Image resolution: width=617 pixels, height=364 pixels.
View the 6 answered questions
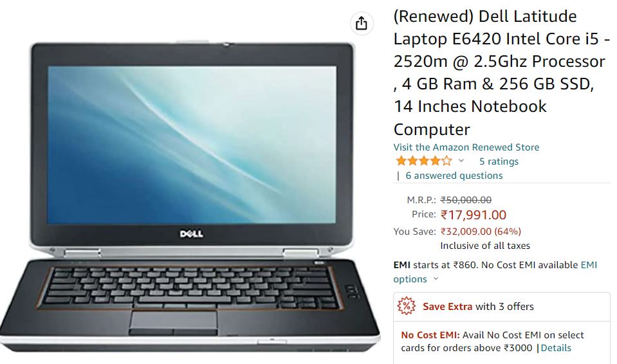454,176
